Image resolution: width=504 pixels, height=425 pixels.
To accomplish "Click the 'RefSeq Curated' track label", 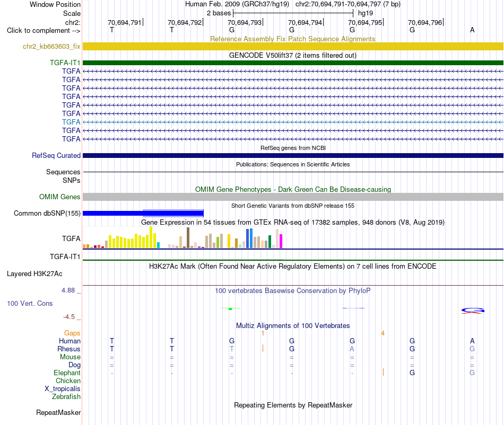I will (x=56, y=155).
